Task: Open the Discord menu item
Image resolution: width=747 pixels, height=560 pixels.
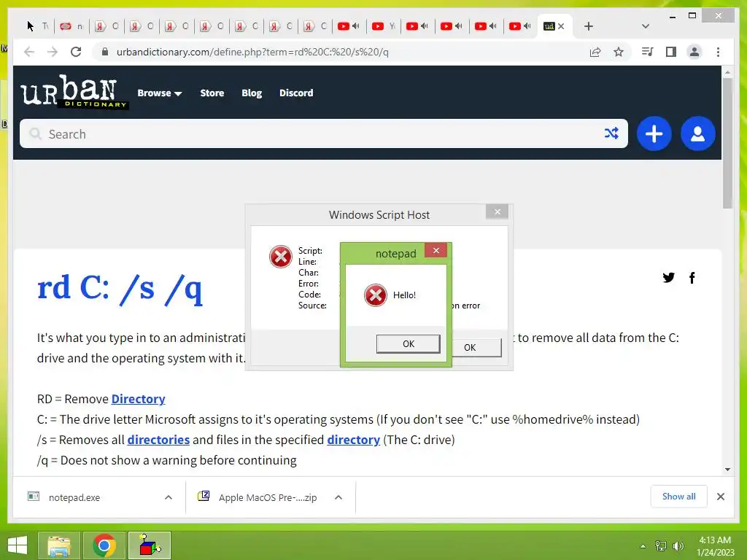Action: tap(296, 93)
